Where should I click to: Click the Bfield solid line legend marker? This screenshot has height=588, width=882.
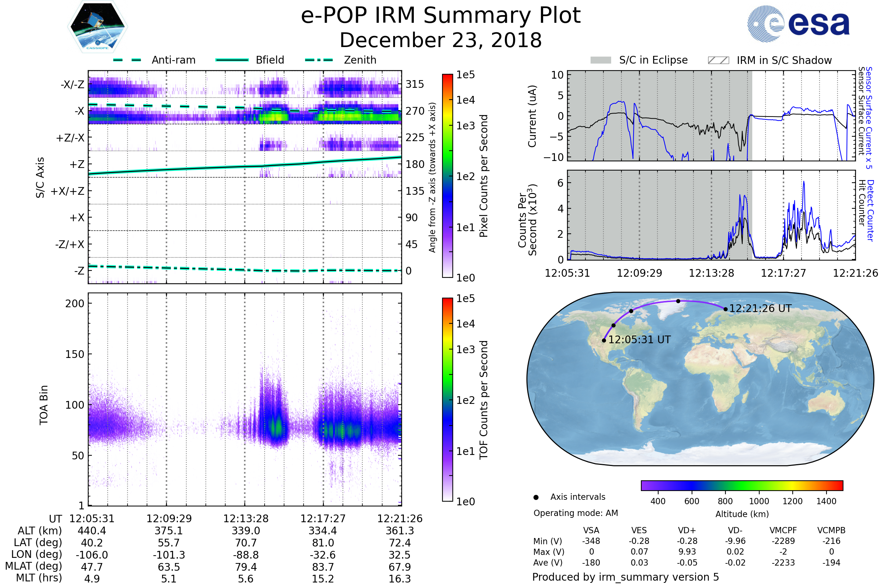pos(232,60)
